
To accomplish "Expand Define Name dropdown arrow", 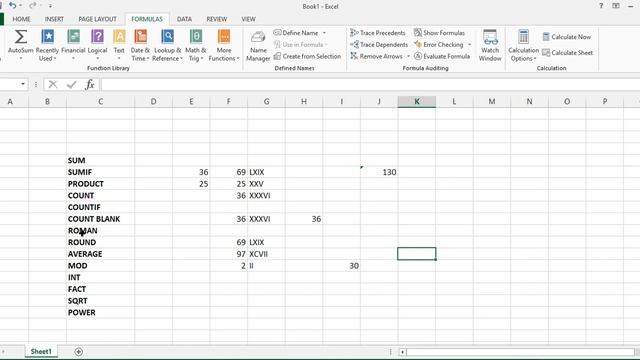I will [324, 33].
